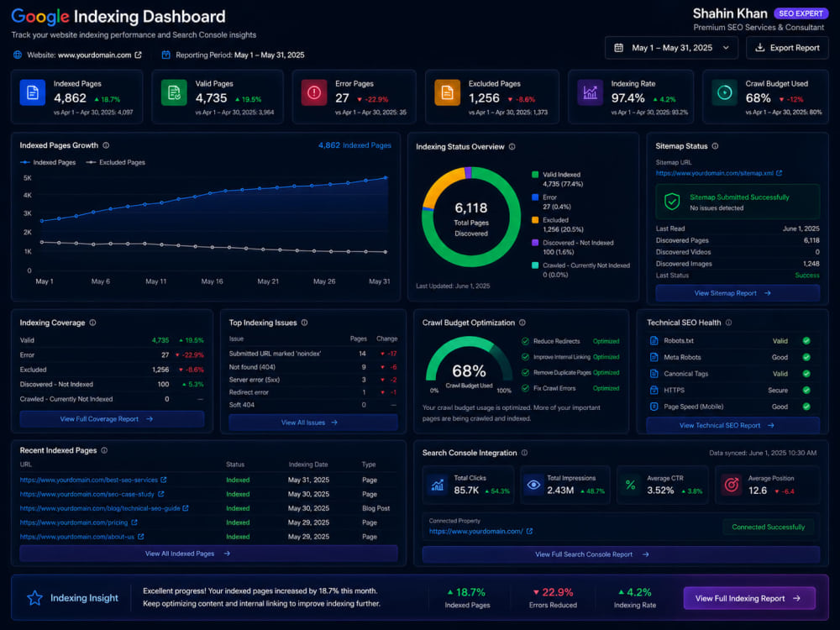
Task: Click info icon next to Recent Indexed Pages
Action: coord(104,450)
